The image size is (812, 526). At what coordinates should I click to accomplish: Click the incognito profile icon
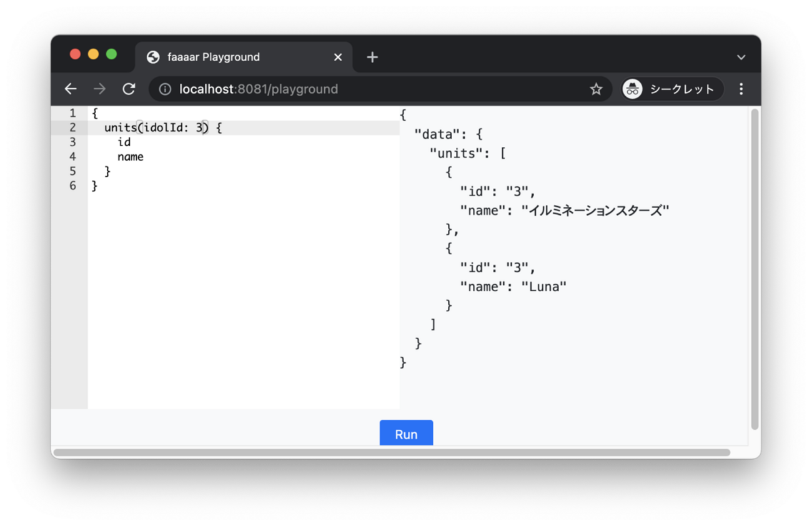633,89
